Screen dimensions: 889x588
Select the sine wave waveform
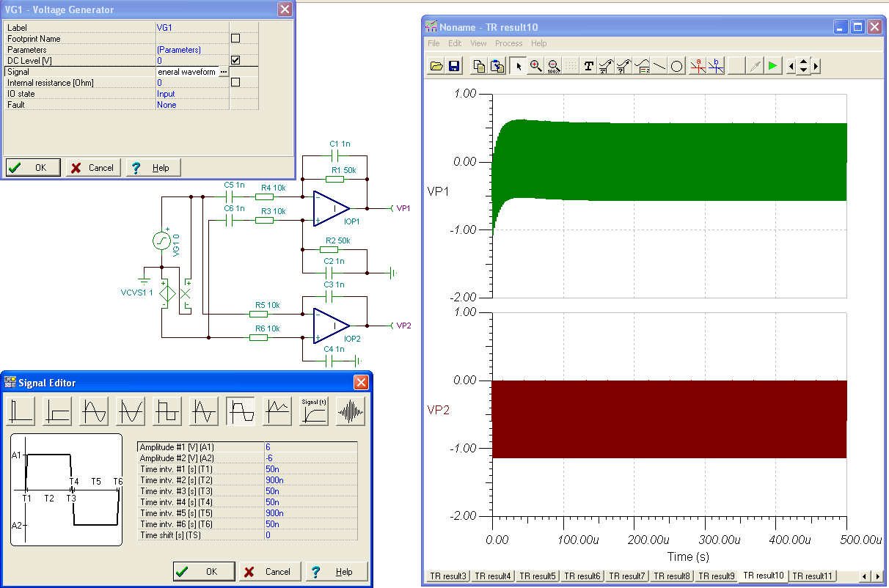pos(94,411)
